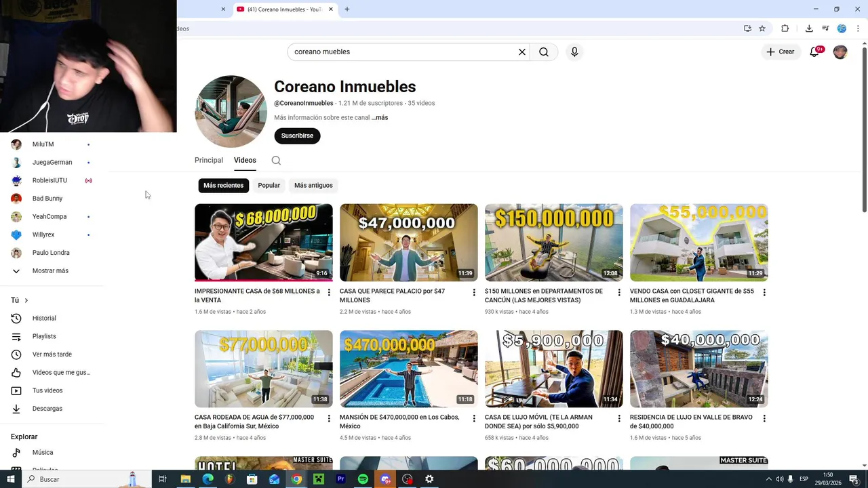868x488 pixels.
Task: Select the Coreano Inmuebles browser tab
Action: [x=285, y=9]
